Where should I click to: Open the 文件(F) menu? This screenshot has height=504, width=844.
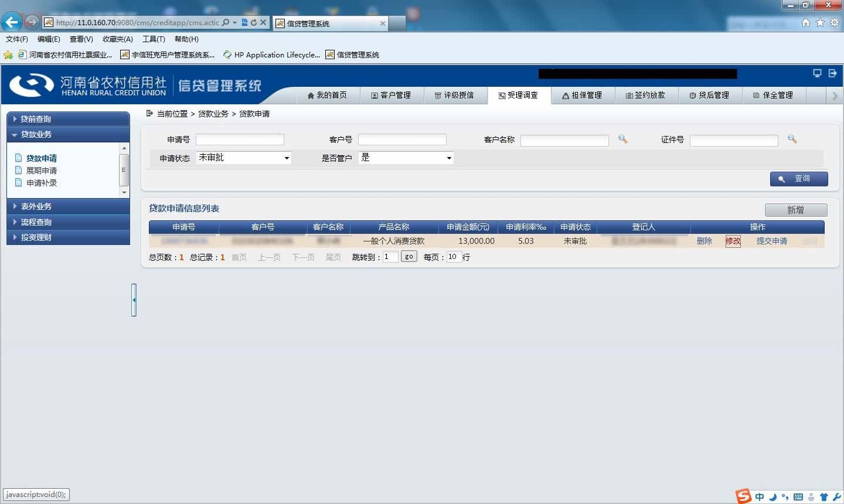click(17, 39)
